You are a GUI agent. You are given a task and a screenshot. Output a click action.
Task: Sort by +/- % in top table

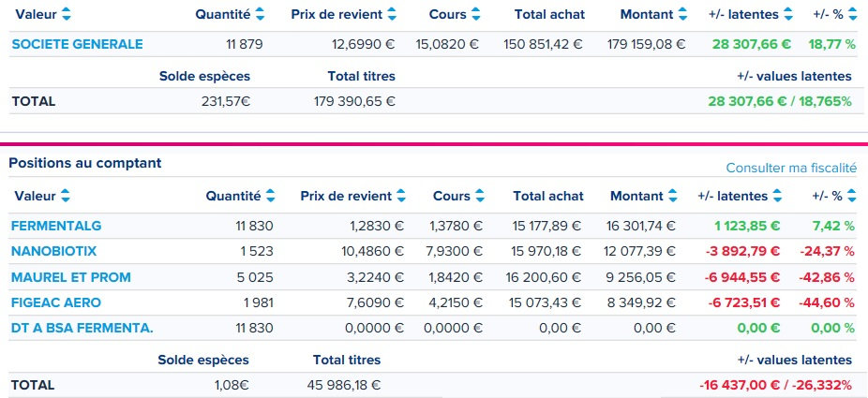pyautogui.click(x=851, y=15)
